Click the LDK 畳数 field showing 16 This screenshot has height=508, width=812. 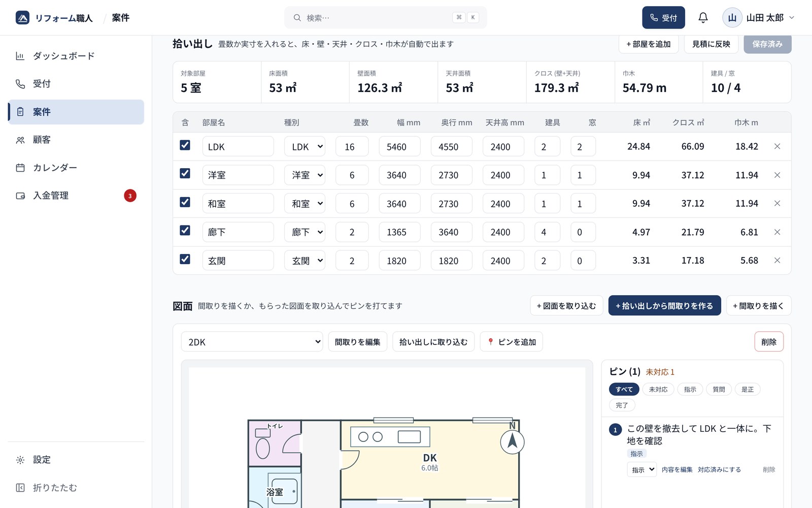[352, 146]
